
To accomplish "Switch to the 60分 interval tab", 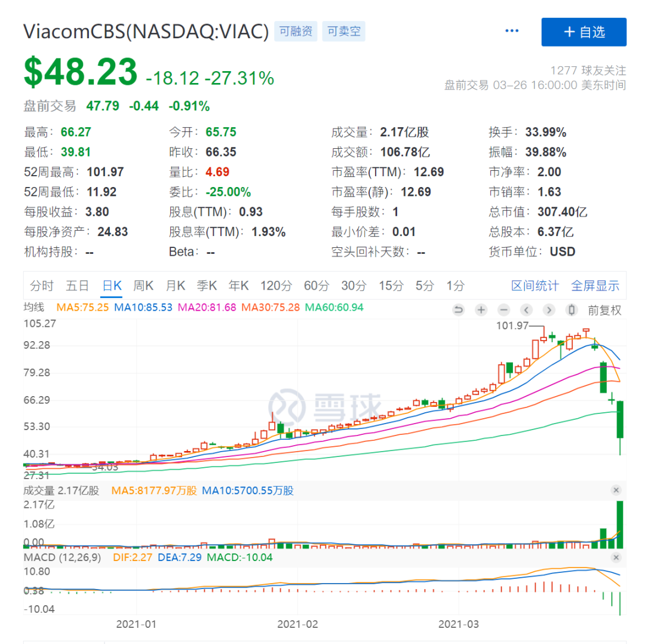I will pyautogui.click(x=317, y=285).
